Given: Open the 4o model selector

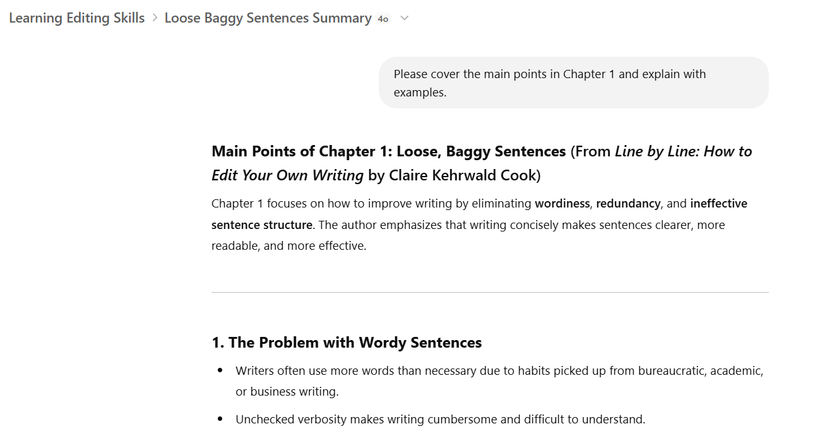Looking at the screenshot, I should [383, 19].
